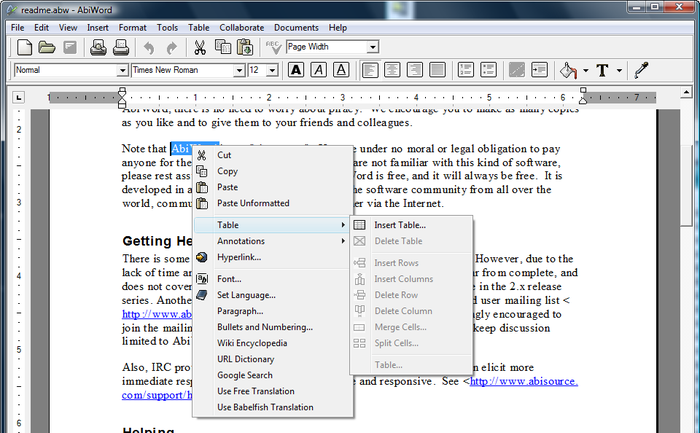Open the font size 12 dropdown
The width and height of the screenshot is (700, 433).
272,70
